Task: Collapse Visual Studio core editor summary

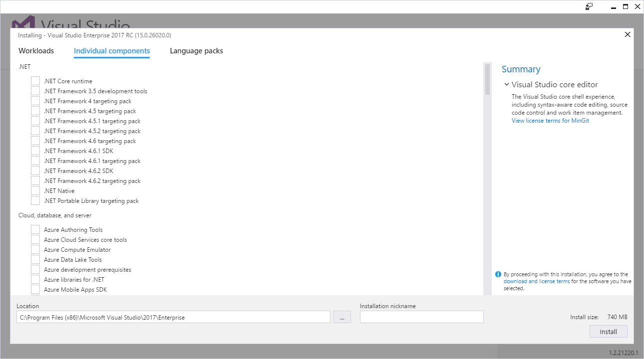Action: point(507,85)
